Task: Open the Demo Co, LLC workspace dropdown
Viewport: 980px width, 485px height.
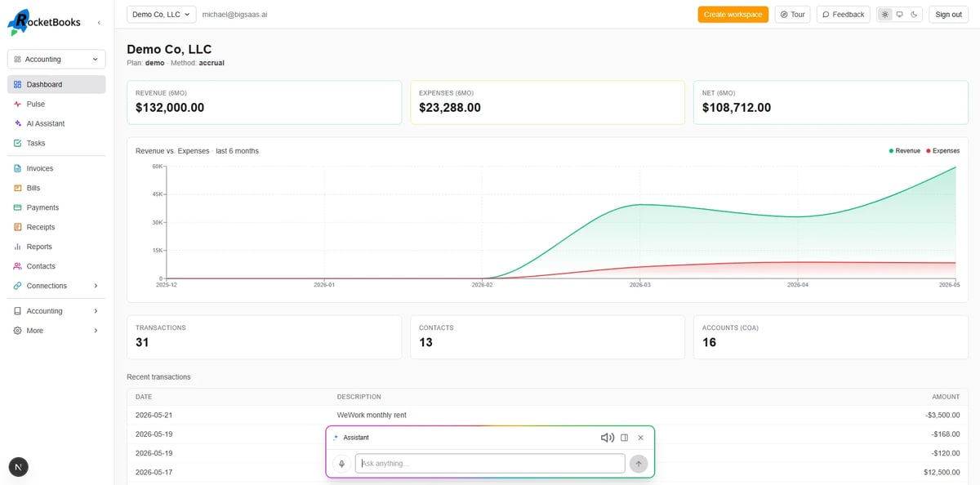Action: pyautogui.click(x=162, y=14)
